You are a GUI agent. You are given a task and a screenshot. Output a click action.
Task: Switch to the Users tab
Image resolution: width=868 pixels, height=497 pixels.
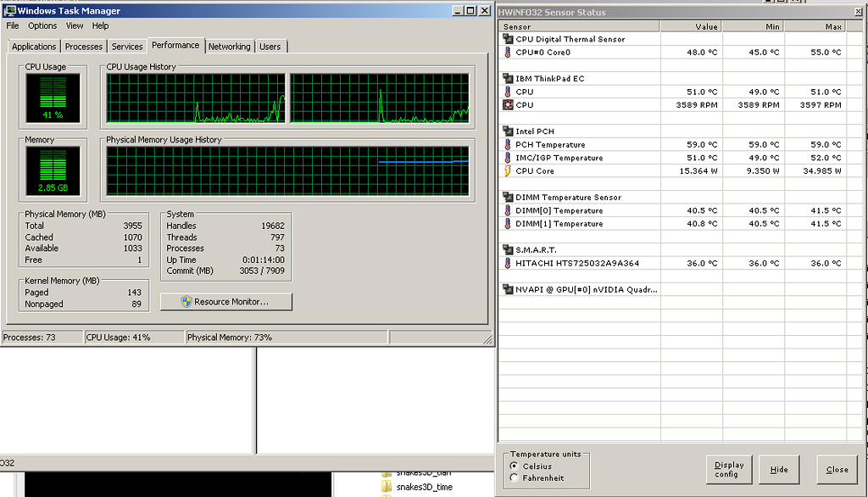click(270, 47)
